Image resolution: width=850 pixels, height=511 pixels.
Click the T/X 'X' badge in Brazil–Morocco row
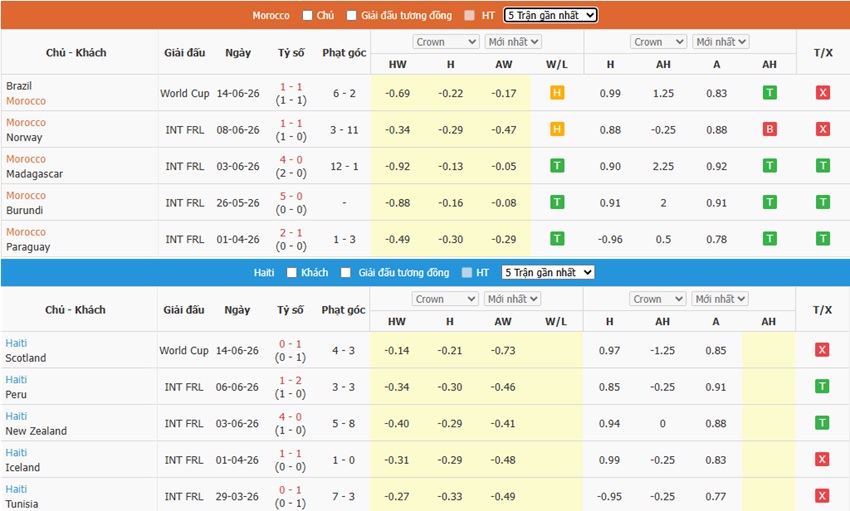click(823, 93)
